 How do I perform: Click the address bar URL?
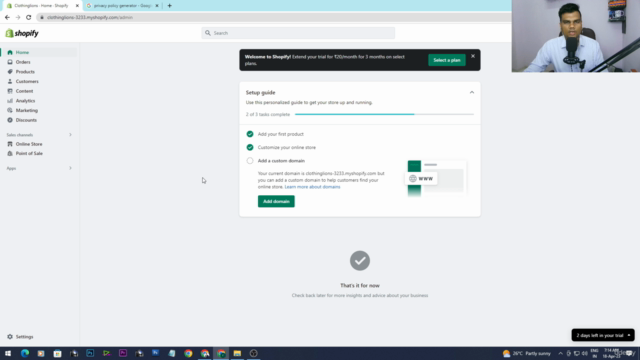click(x=90, y=18)
